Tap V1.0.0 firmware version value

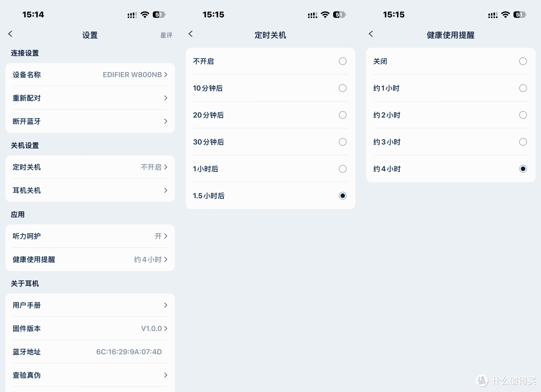(x=151, y=328)
